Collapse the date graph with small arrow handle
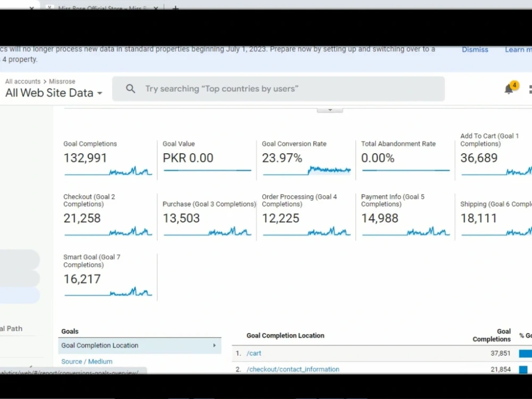The height and width of the screenshot is (399, 532). coord(330,110)
